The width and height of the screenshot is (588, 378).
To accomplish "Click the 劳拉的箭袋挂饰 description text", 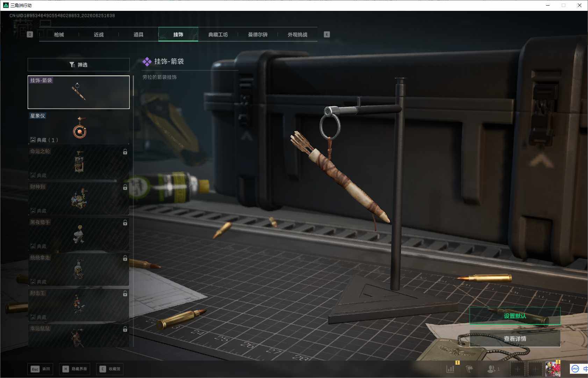I will coord(159,77).
